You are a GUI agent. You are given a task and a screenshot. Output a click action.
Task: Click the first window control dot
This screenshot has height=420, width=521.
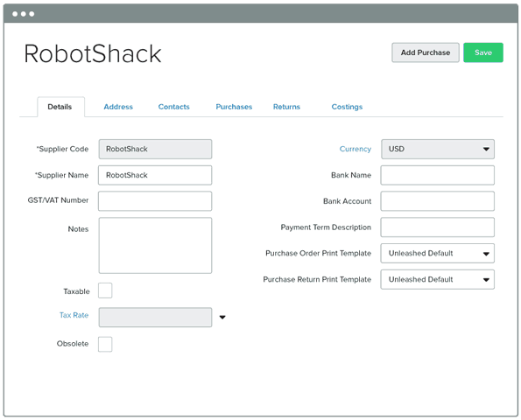15,14
